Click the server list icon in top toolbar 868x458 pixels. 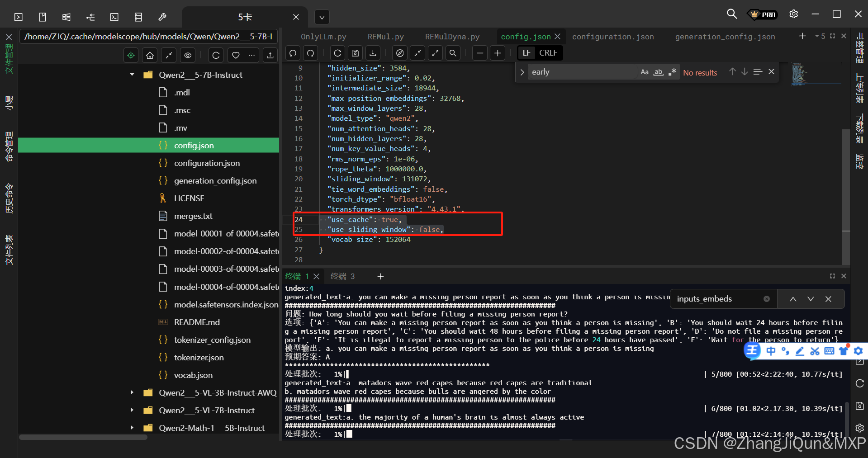point(138,17)
